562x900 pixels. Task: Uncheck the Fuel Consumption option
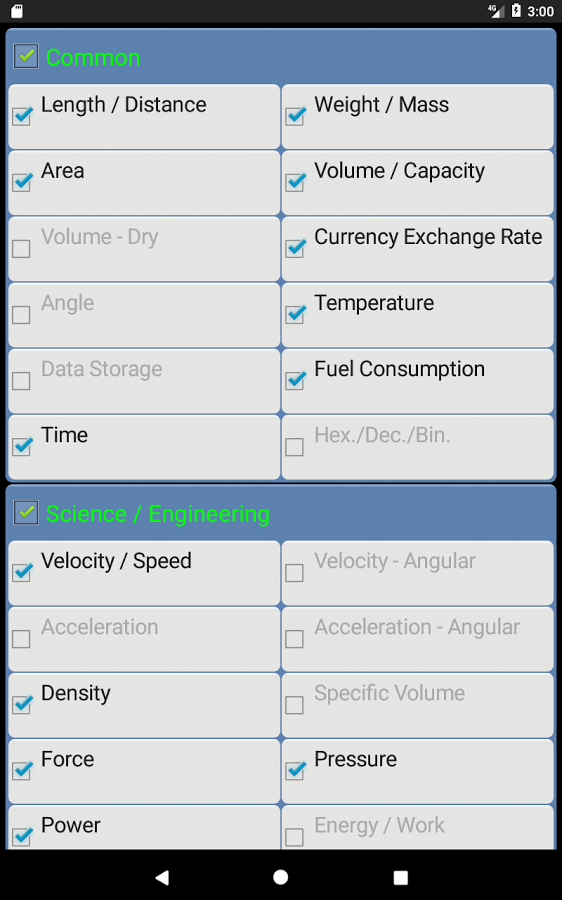[x=295, y=380]
